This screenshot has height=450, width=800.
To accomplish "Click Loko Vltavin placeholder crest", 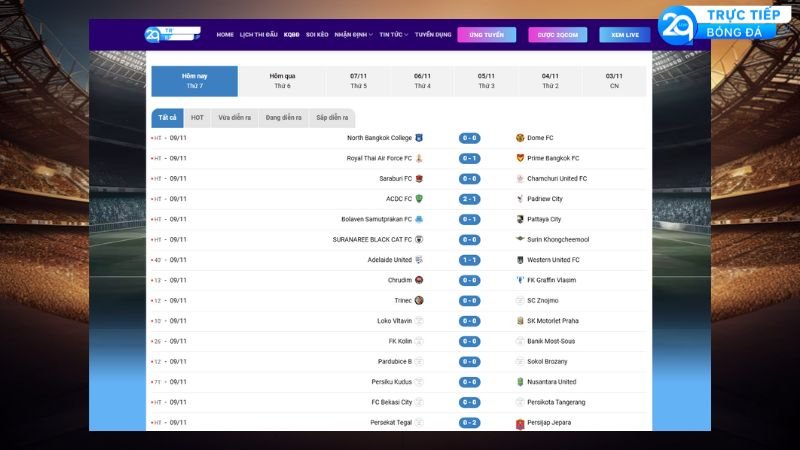I will (419, 321).
